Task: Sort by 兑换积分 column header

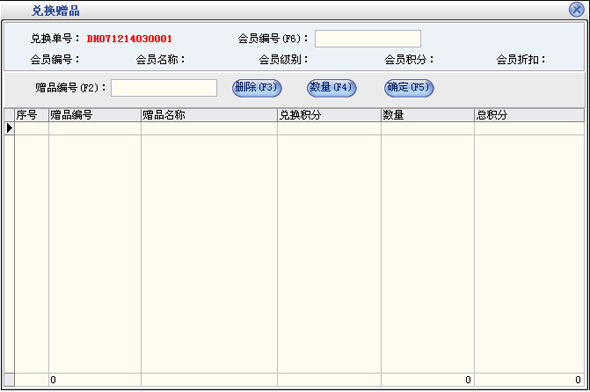Action: pyautogui.click(x=329, y=115)
